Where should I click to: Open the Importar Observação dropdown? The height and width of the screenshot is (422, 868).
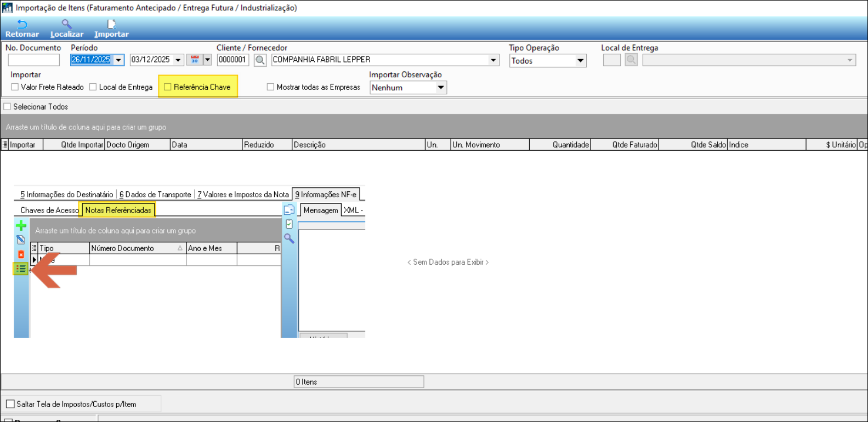(440, 88)
